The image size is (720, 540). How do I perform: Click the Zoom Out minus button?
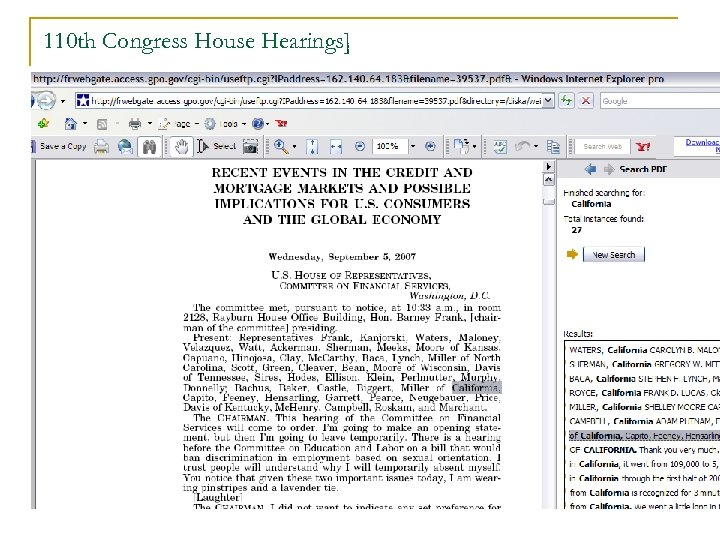360,146
